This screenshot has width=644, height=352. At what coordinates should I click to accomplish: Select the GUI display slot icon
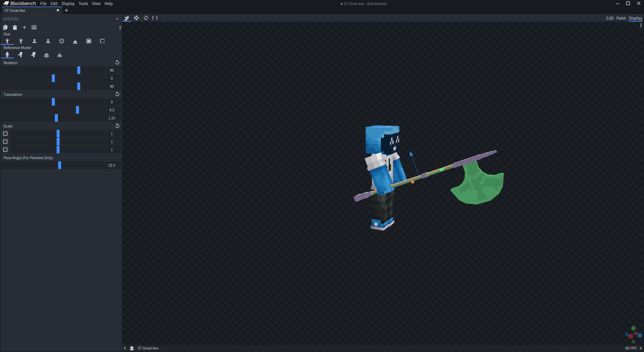click(102, 41)
